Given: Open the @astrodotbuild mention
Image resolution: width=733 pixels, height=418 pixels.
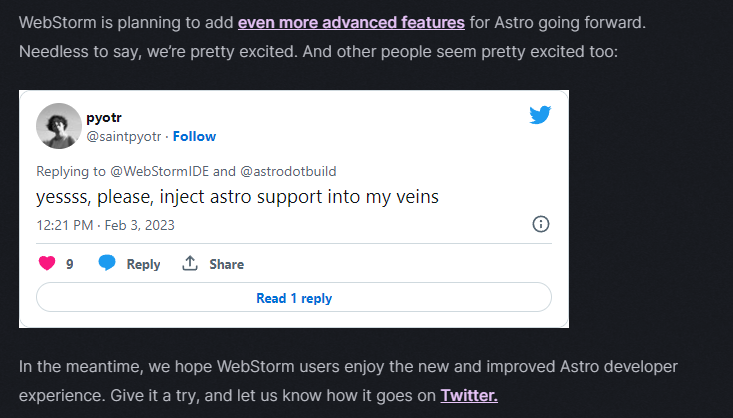Looking at the screenshot, I should pos(287,171).
